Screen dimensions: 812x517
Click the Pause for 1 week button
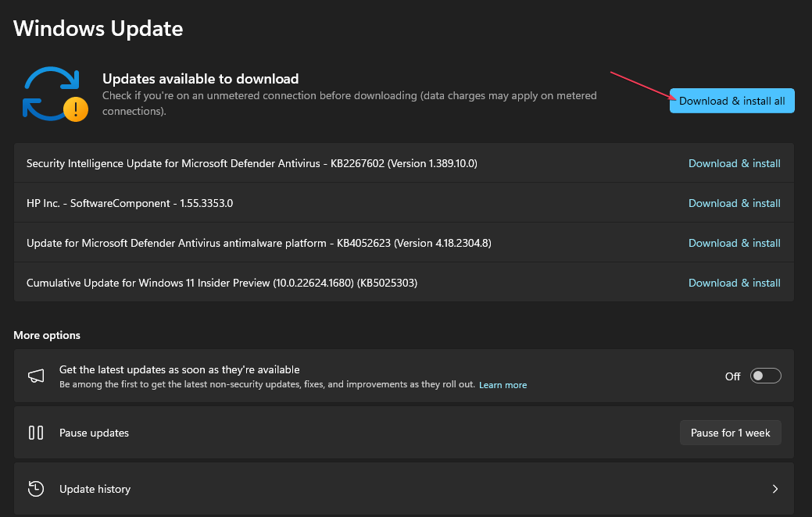[x=730, y=433]
